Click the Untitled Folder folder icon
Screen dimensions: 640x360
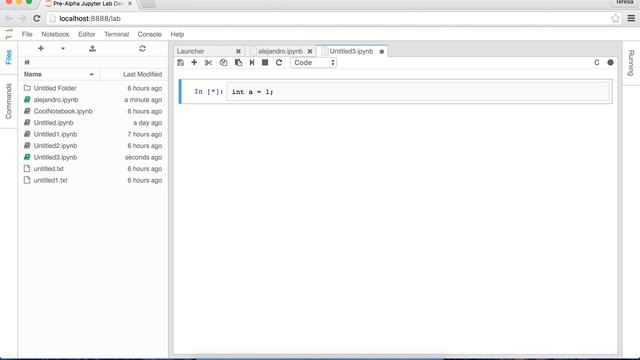point(27,88)
